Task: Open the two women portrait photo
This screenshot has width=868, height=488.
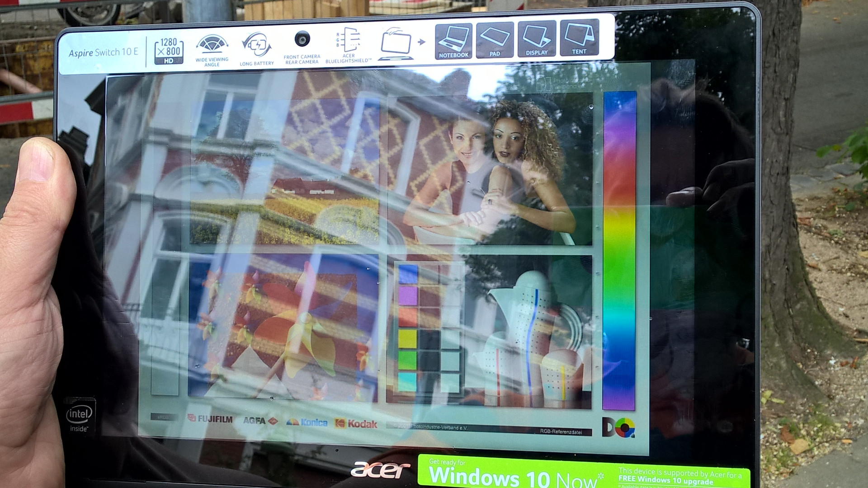Action: (490, 169)
